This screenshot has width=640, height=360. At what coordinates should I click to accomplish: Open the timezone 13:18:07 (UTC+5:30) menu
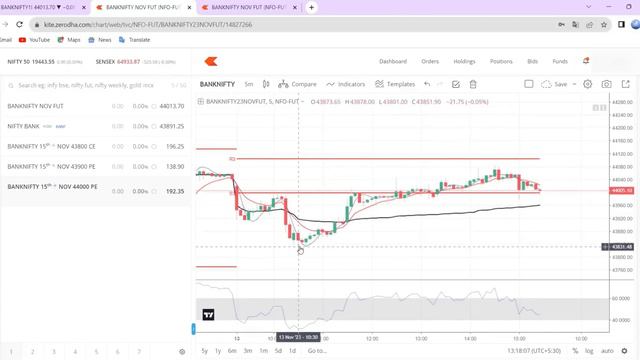pyautogui.click(x=534, y=351)
